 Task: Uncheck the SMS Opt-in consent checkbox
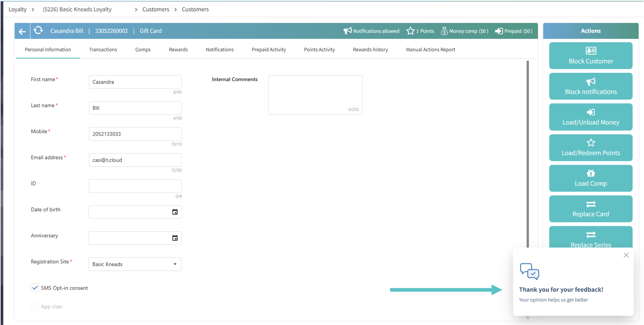point(35,288)
